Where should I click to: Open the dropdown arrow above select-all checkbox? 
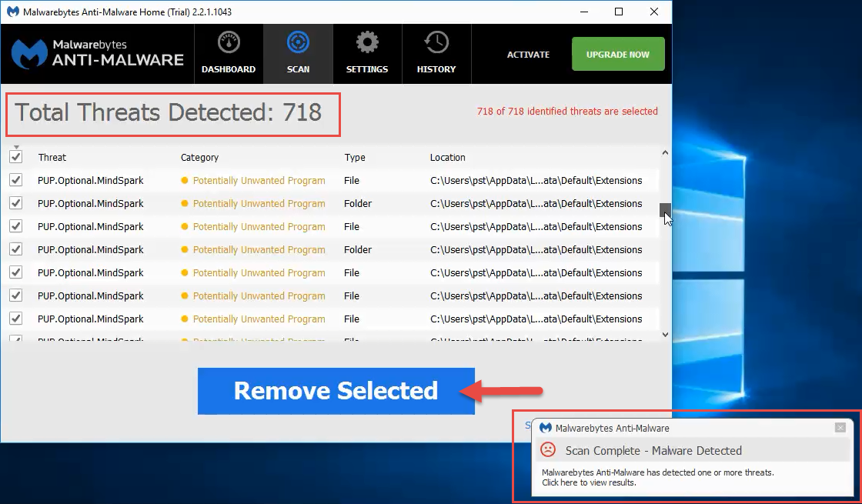point(16,147)
